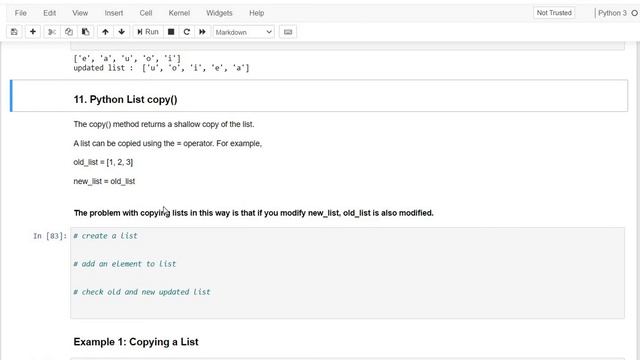Screen dimensions: 640x360
Task: Click the text 'old_list = [1, 2, 3]'
Action: 103,162
